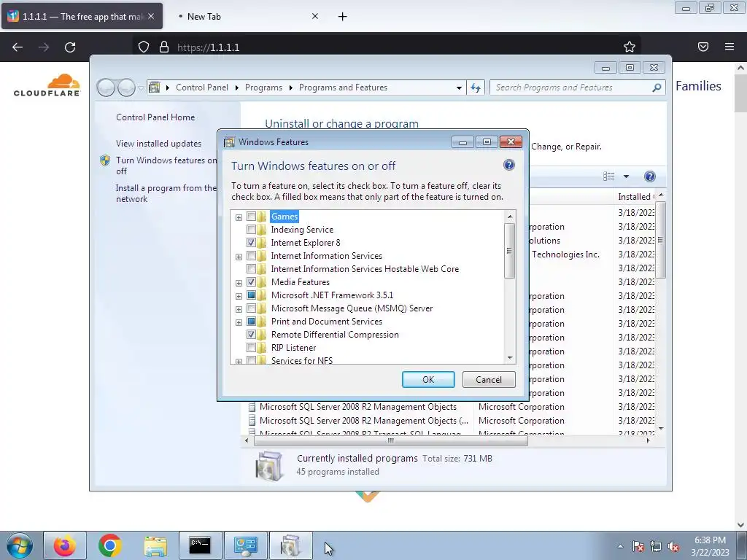Open Firefox tracking protection shield icon

click(144, 47)
